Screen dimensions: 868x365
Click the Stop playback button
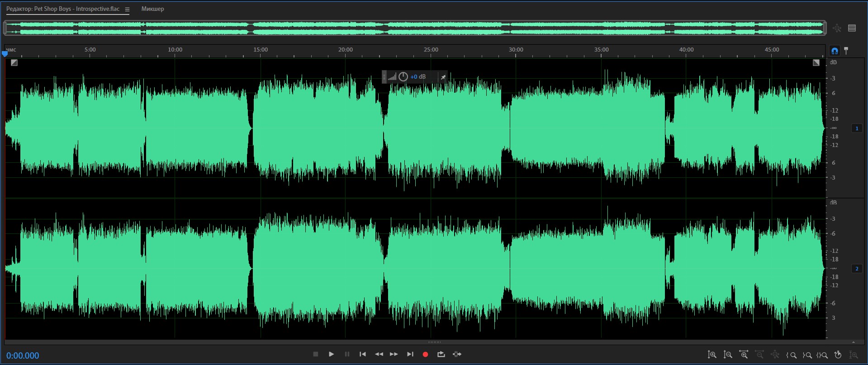pyautogui.click(x=316, y=354)
